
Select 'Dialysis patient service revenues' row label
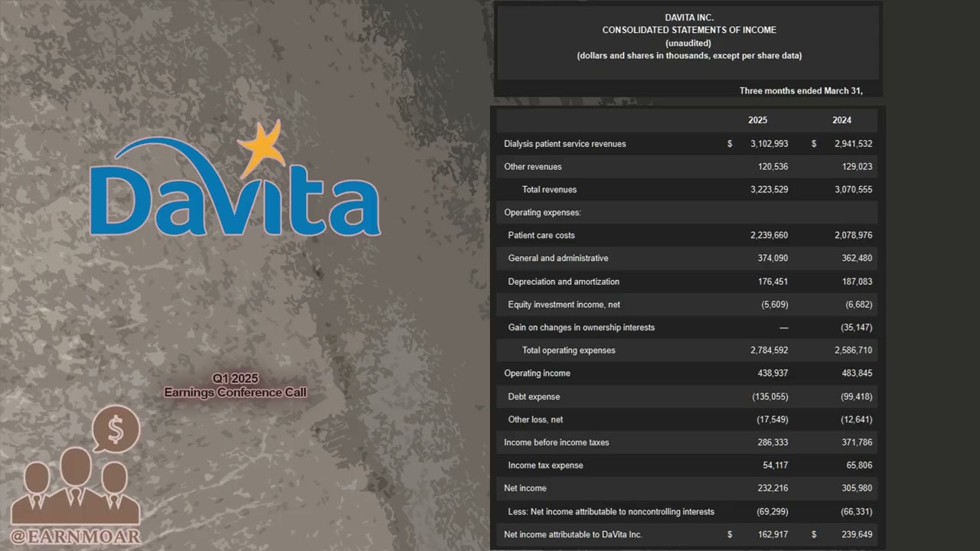point(565,144)
